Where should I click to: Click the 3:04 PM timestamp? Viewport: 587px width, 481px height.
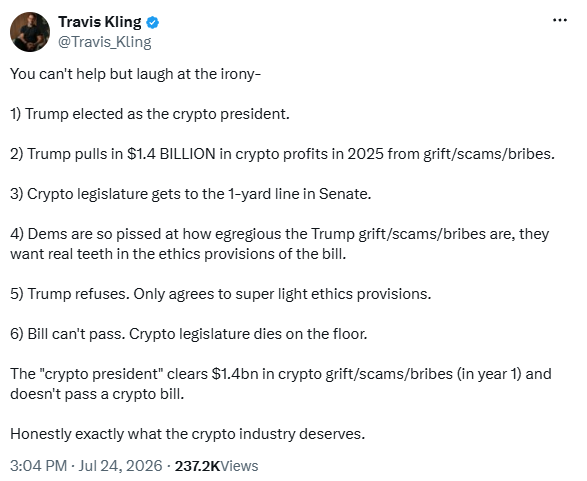tap(39, 466)
